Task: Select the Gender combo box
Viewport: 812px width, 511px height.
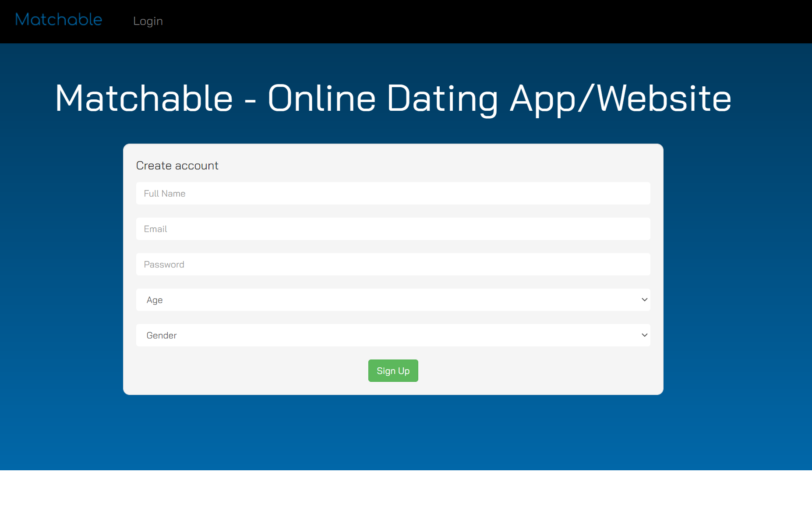Action: click(393, 335)
